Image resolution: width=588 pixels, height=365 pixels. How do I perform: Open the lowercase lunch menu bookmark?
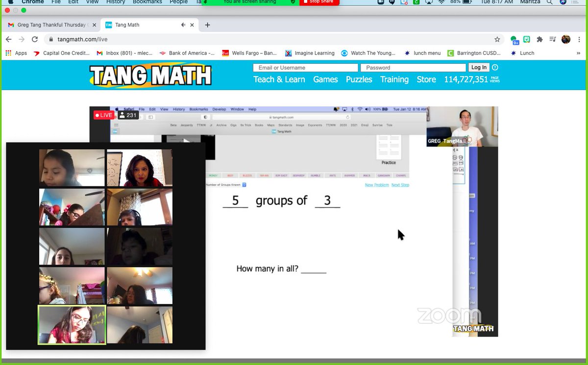point(422,53)
